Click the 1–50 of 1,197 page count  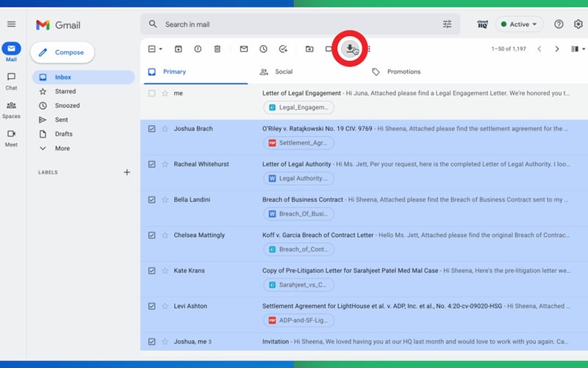click(509, 49)
